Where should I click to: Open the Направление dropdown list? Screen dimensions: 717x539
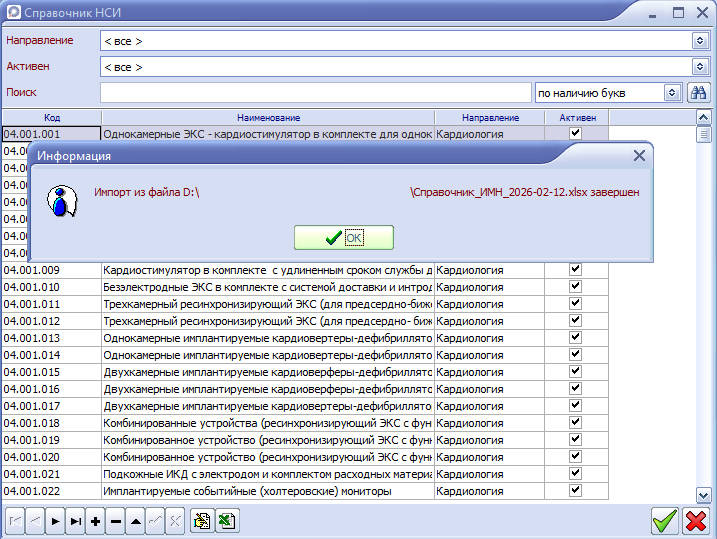click(700, 41)
